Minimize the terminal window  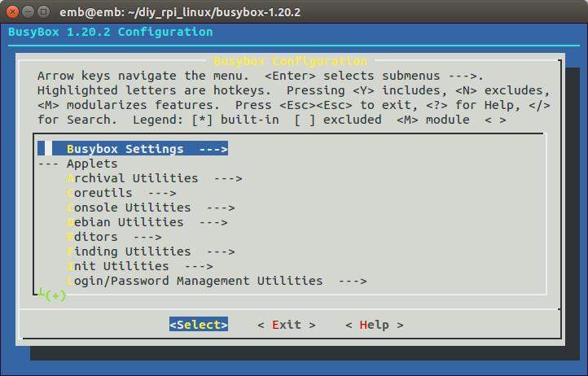(x=29, y=12)
